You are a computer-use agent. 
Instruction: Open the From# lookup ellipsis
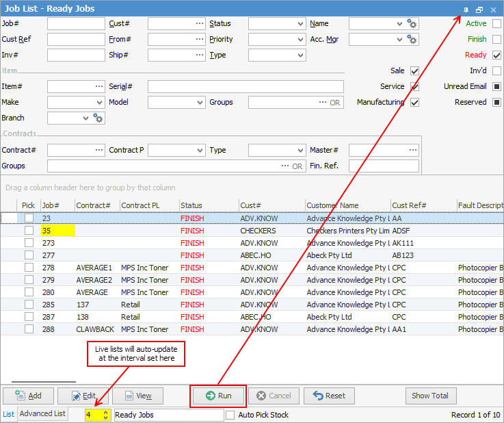[200, 39]
